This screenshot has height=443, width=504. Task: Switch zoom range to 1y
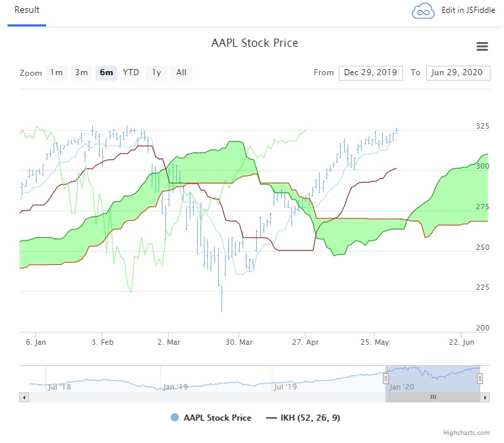[x=156, y=72]
